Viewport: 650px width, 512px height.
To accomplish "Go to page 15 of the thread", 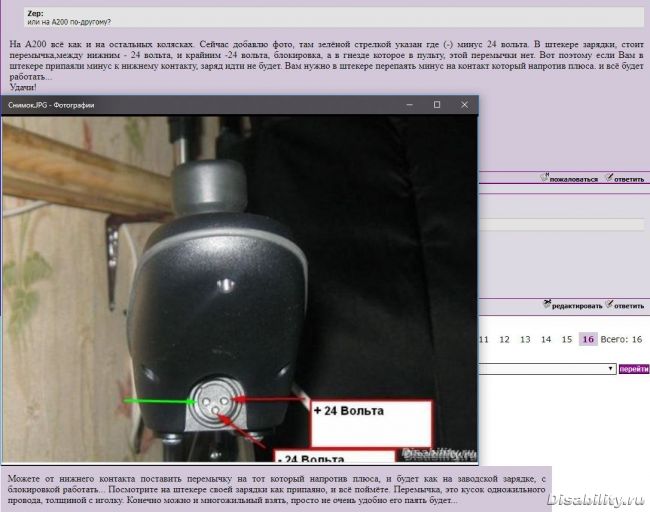I will point(567,340).
